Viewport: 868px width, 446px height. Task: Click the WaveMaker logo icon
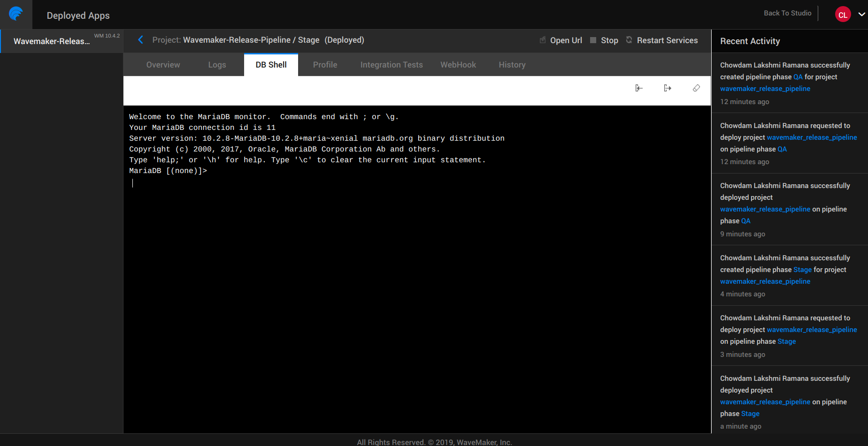pos(16,14)
